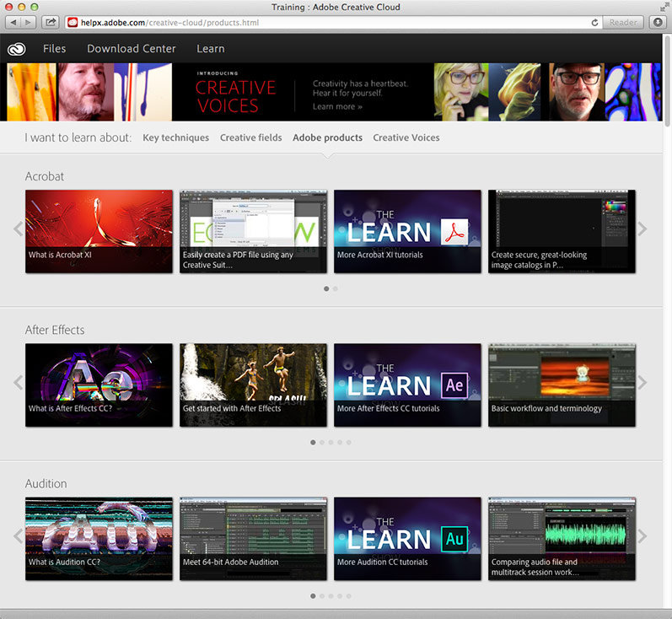Open Basic workflow and terminology card
Viewport: 672px width, 619px height.
562,385
